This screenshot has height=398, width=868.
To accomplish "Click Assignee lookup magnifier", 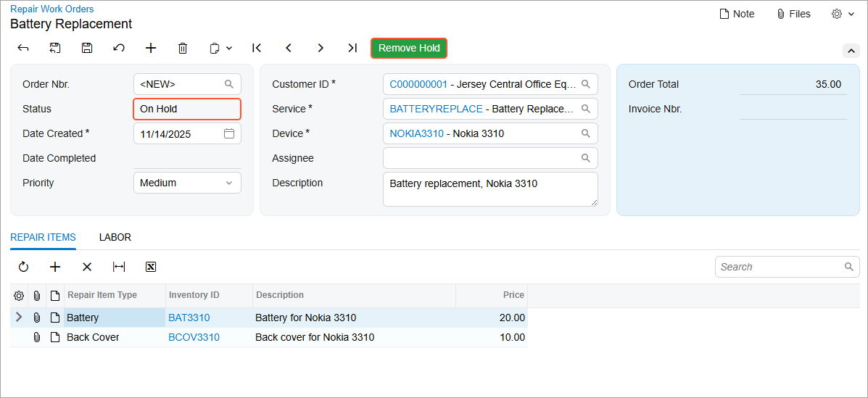I will (586, 158).
